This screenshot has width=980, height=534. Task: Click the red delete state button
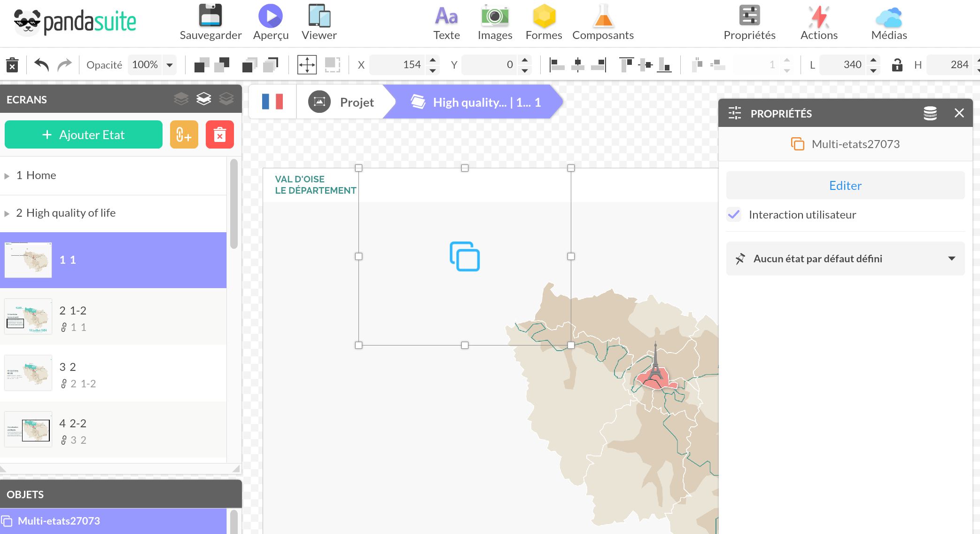tap(219, 135)
